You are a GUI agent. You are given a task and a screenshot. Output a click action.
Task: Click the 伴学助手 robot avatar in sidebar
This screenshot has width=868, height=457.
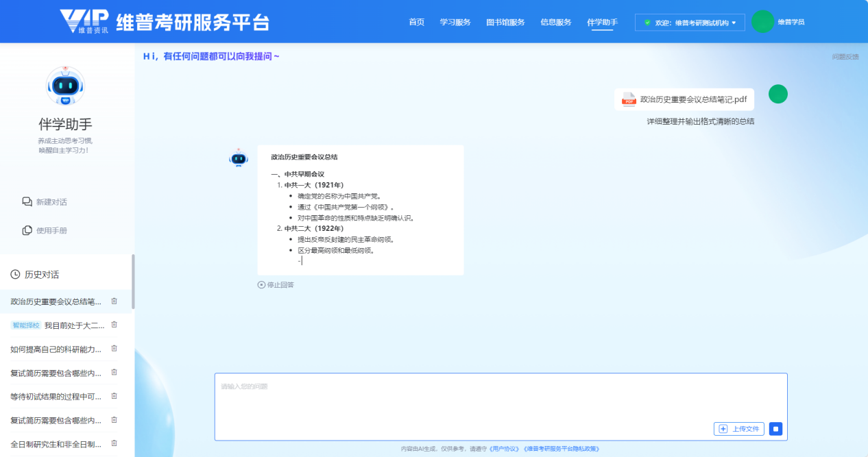65,86
